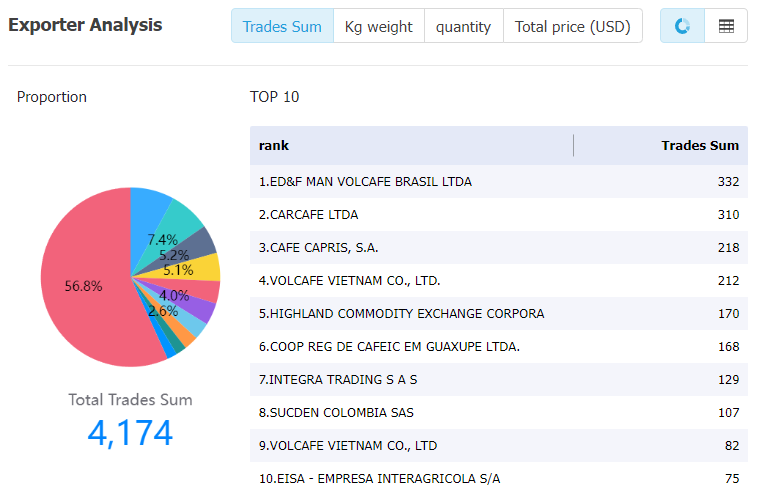757x493 pixels.
Task: Select row 4.VOLCAFE VIETNAM CO., LTD.
Action: [x=499, y=281]
